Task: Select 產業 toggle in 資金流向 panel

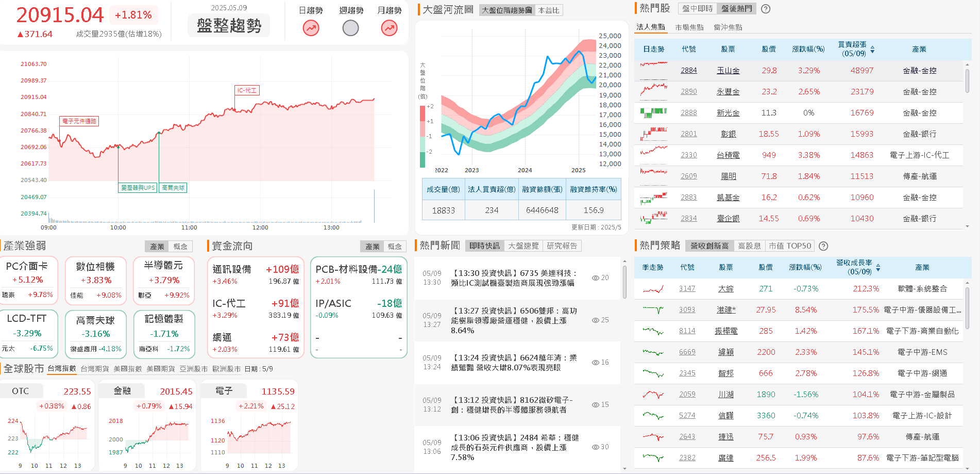Action: tap(373, 247)
